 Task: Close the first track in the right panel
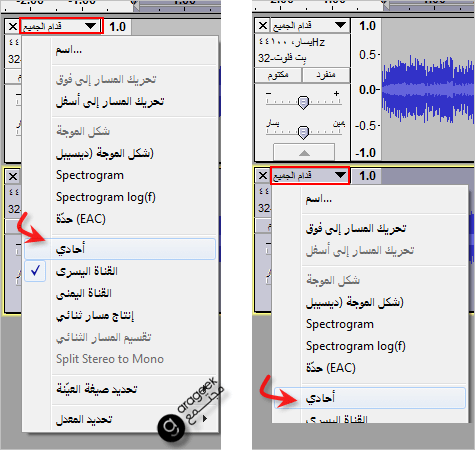263,26
